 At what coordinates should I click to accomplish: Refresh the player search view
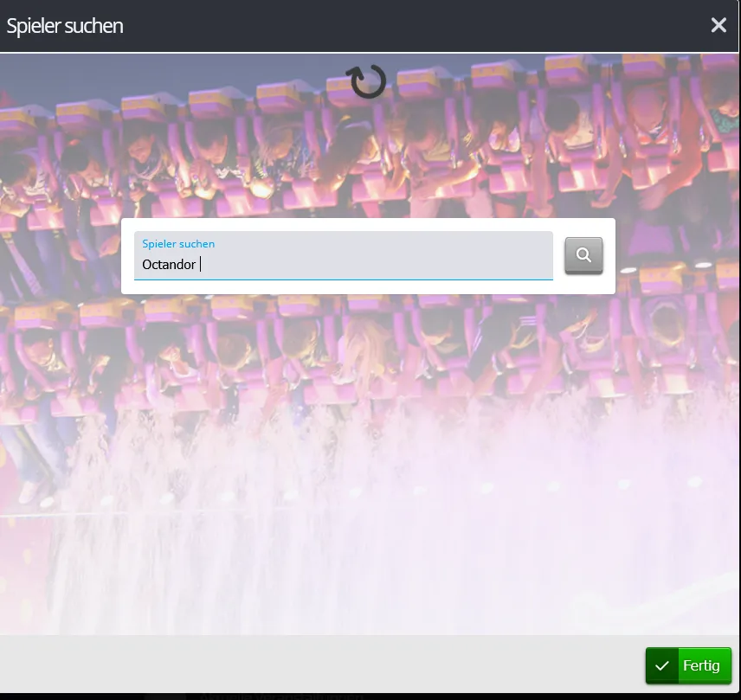(368, 81)
